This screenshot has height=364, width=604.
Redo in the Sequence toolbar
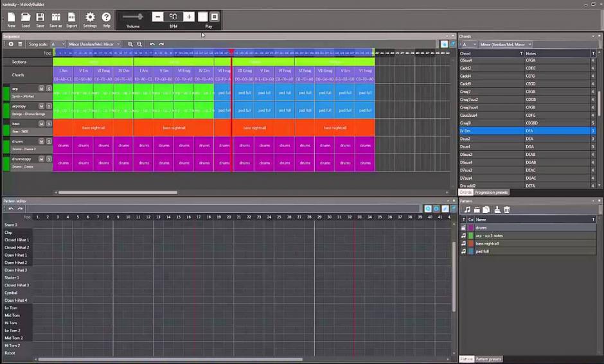pyautogui.click(x=161, y=44)
